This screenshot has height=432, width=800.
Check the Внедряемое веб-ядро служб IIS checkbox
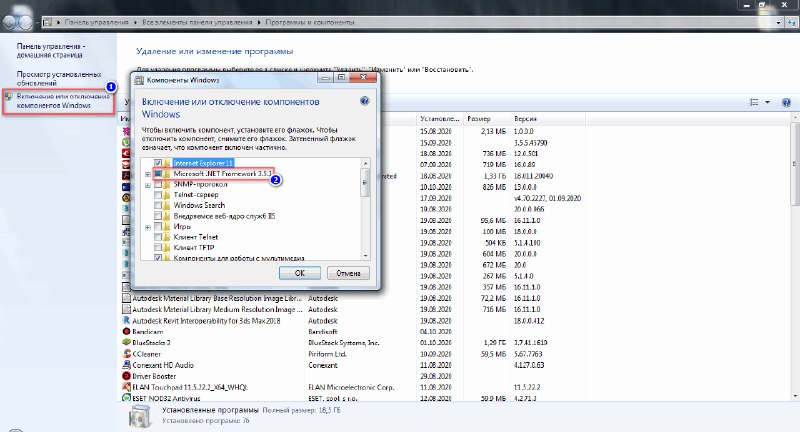[158, 216]
